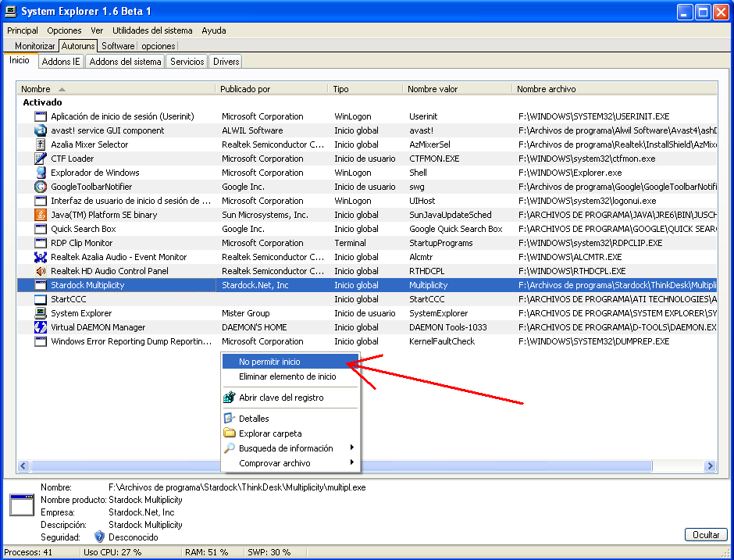The image size is (734, 560).
Task: Select the RDP Clip Monitor entry
Action: click(x=367, y=243)
